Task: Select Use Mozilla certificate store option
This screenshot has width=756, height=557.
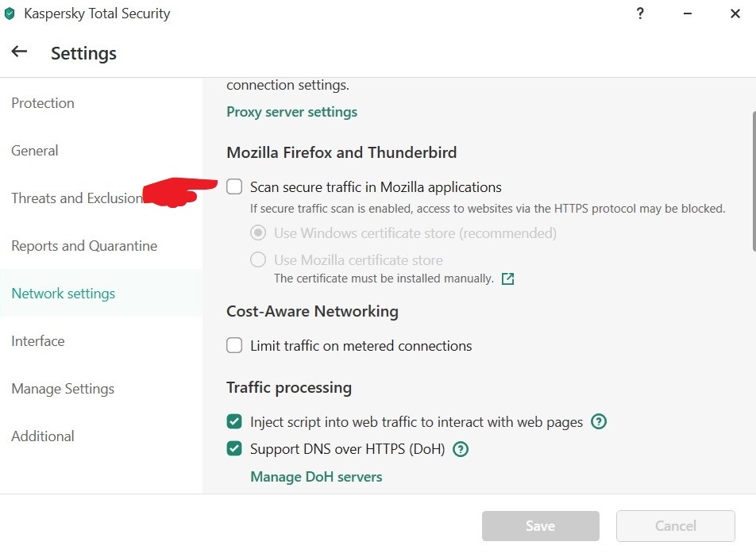Action: [258, 259]
